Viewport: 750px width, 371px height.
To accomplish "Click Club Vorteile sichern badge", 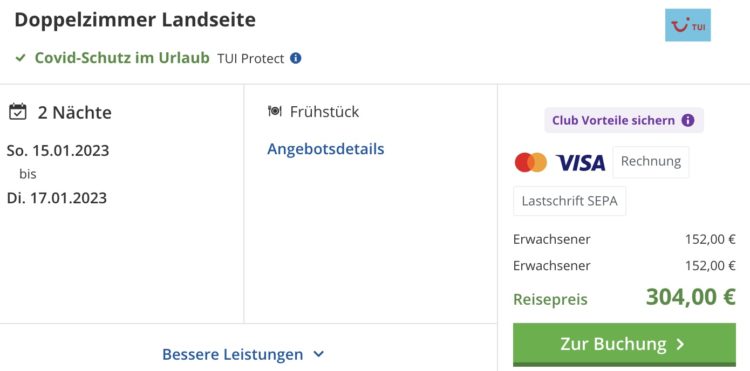I will (x=624, y=120).
